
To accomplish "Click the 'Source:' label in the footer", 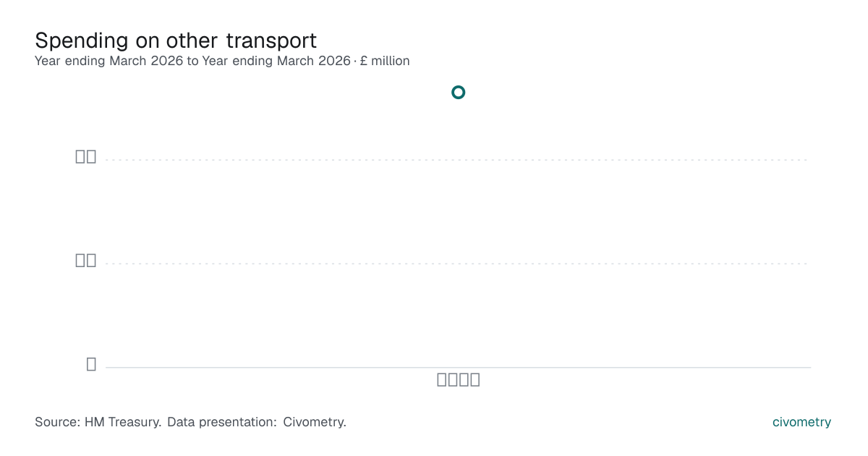I will point(58,422).
